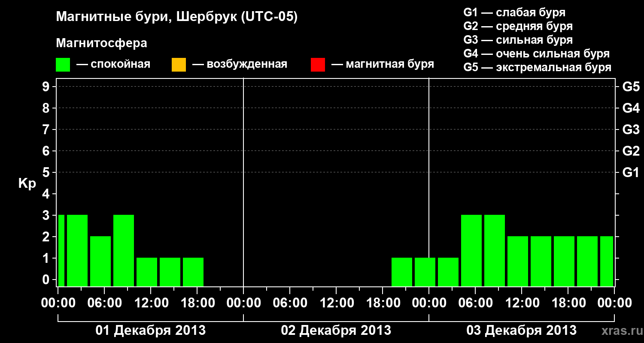Select the 'G1 — слабая буря' legend line
Screen dimensions: 644x343
tap(514, 12)
